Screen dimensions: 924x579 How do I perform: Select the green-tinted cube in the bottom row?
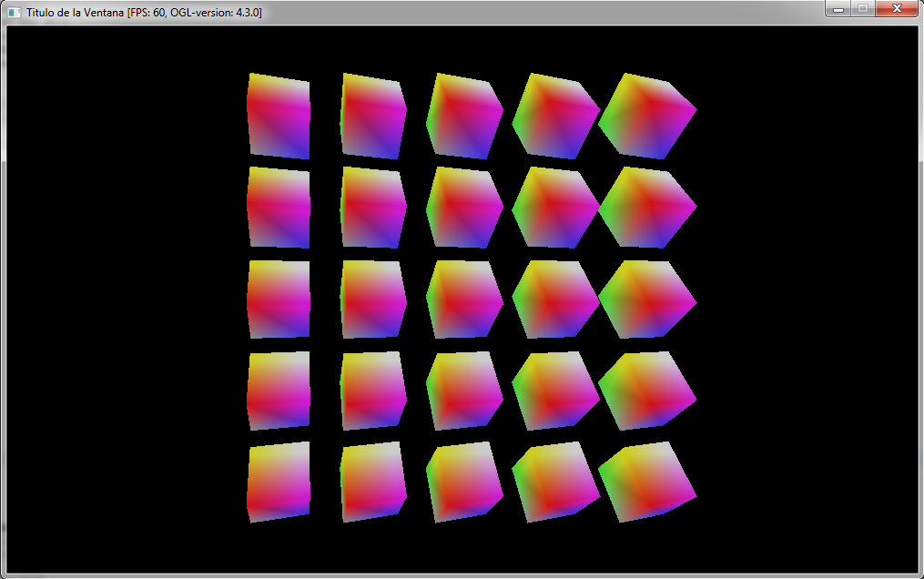click(x=557, y=482)
